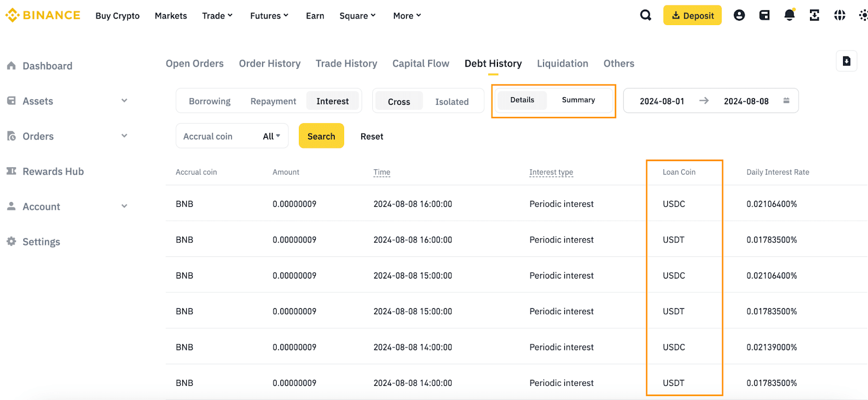Open the More dropdown menu
868x400 pixels.
pos(407,16)
